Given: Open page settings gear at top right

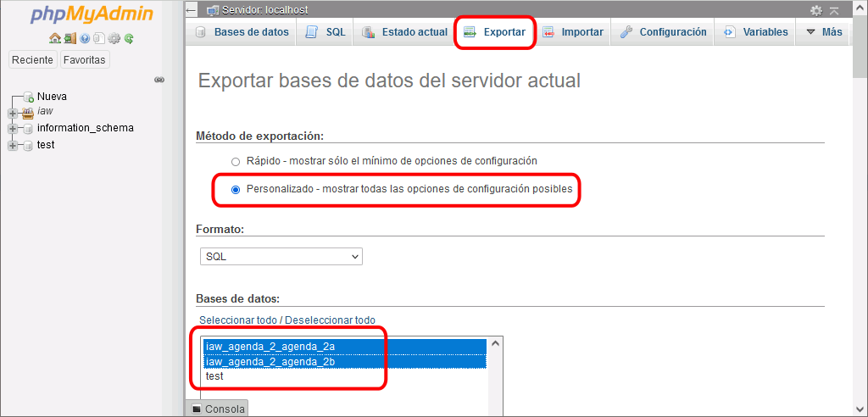Looking at the screenshot, I should pyautogui.click(x=816, y=10).
